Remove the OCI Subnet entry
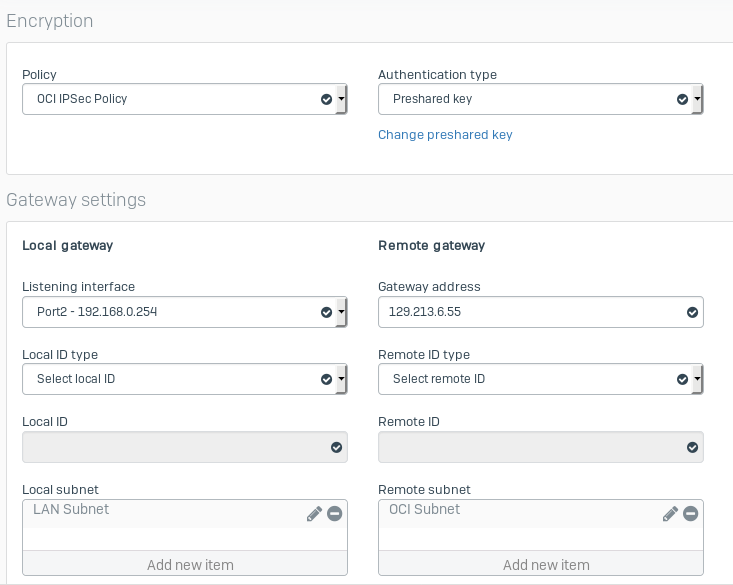Image resolution: width=733 pixels, height=585 pixels. click(690, 513)
